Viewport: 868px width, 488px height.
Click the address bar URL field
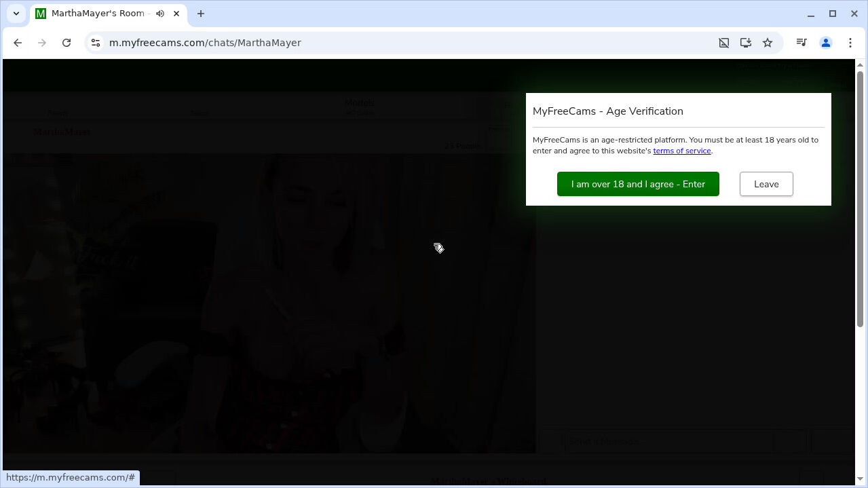[x=407, y=43]
